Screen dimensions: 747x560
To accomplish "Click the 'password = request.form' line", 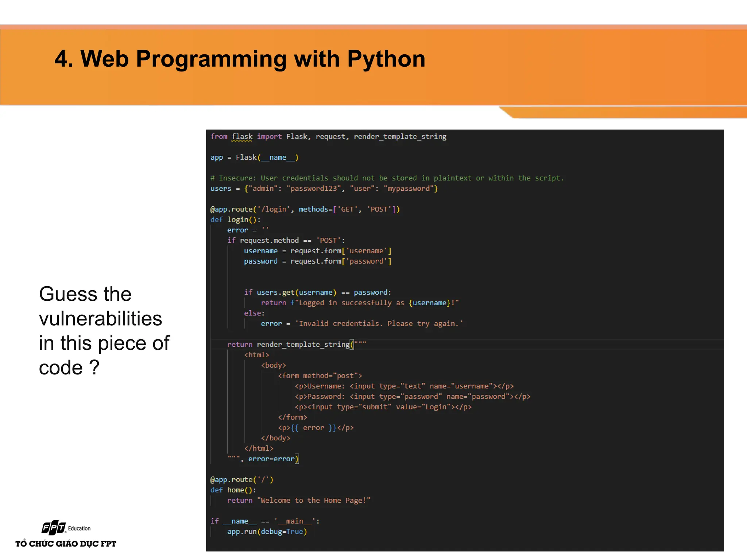I will pyautogui.click(x=317, y=261).
